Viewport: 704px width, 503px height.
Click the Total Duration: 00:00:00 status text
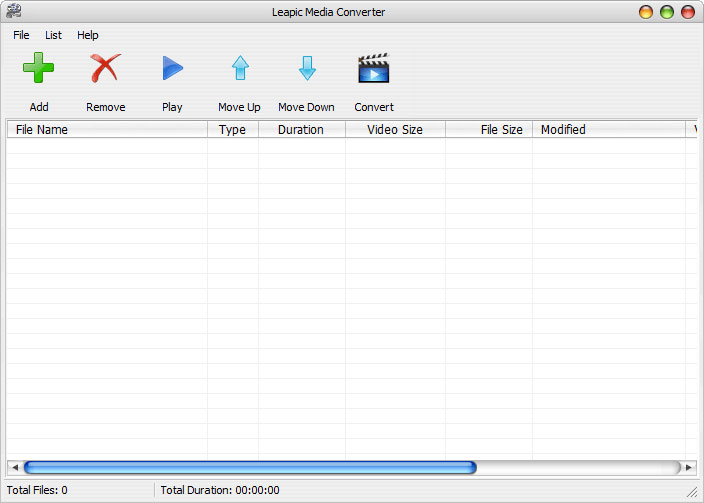(x=220, y=490)
